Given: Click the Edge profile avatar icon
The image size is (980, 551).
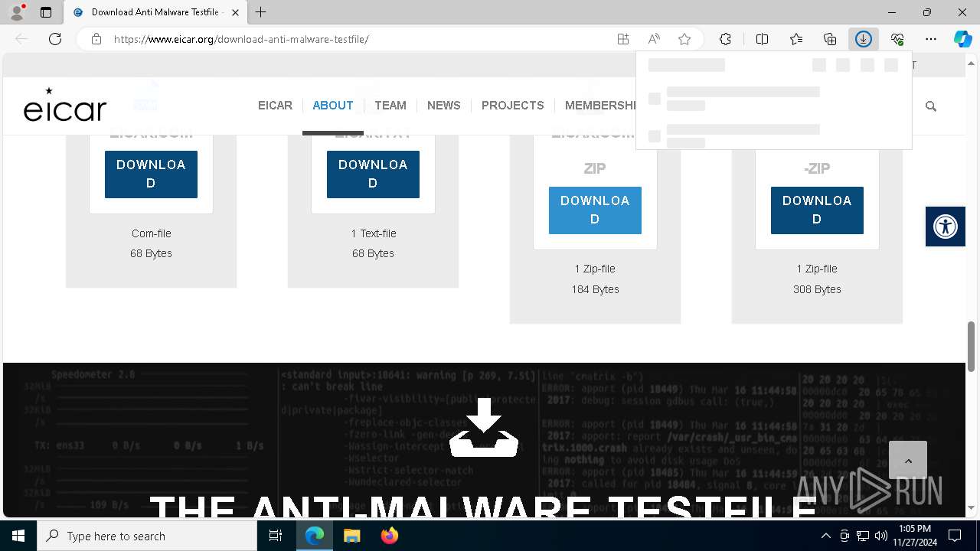Looking at the screenshot, I should point(17,12).
